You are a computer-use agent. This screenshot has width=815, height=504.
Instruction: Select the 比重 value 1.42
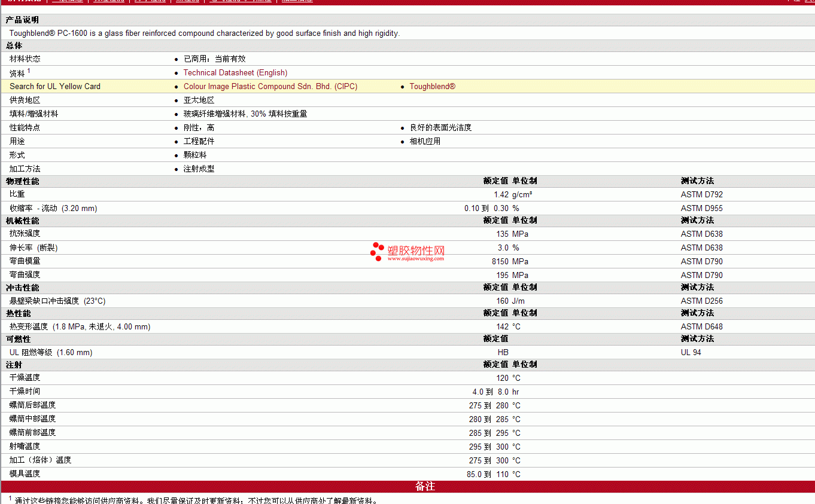click(x=501, y=194)
